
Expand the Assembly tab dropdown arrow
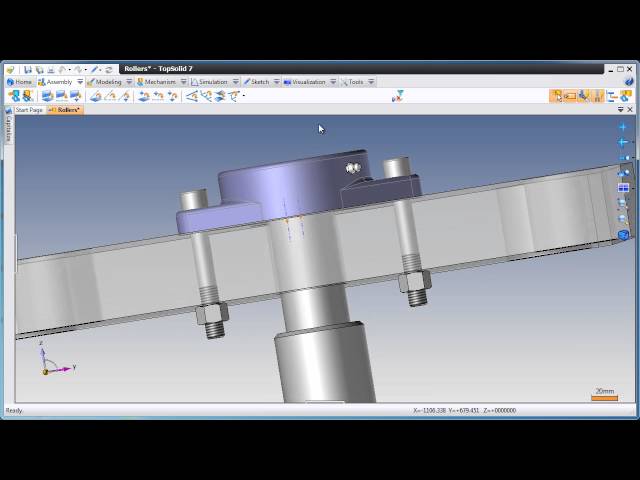click(x=79, y=82)
